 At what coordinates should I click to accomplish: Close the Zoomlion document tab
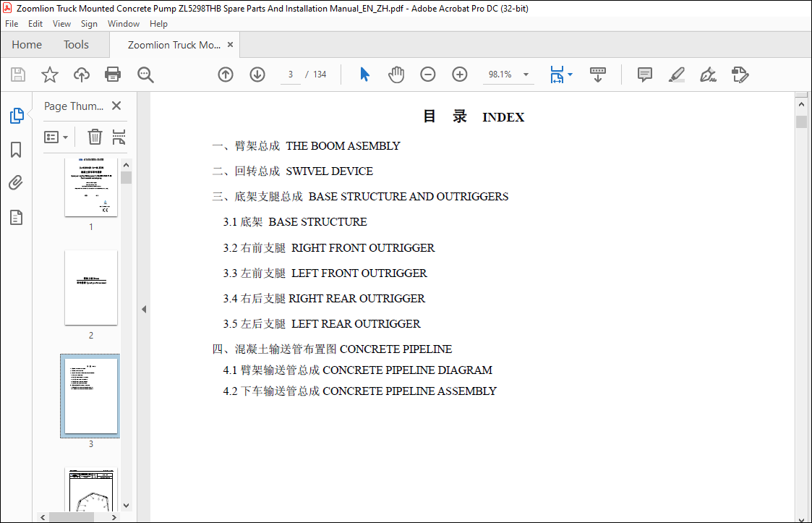231,45
